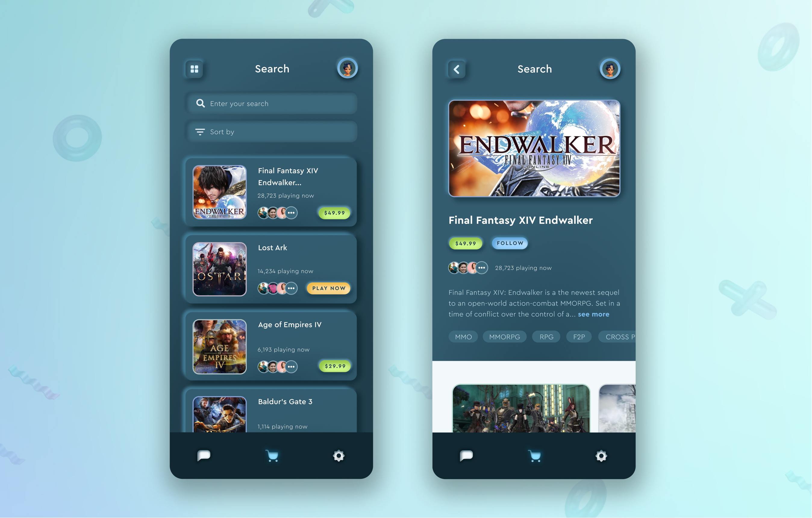812x518 pixels.
Task: Click Play Now button for Lost Ark
Action: pos(329,288)
